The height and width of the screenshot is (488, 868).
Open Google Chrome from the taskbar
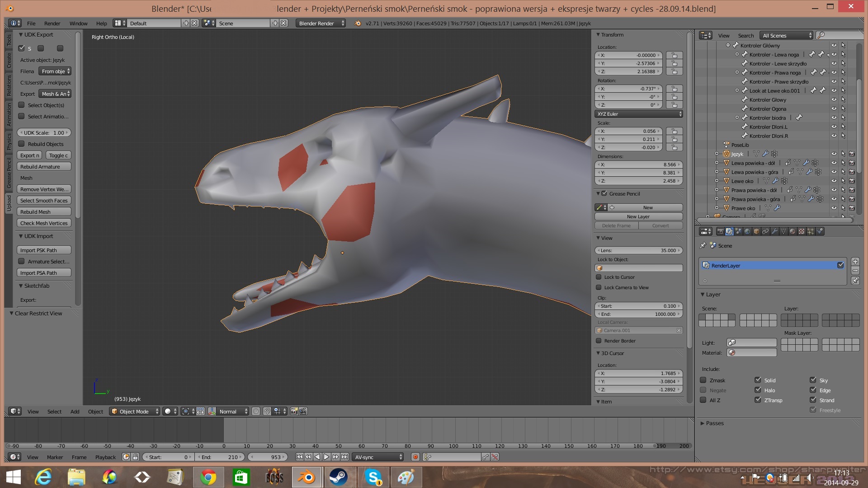tap(208, 477)
